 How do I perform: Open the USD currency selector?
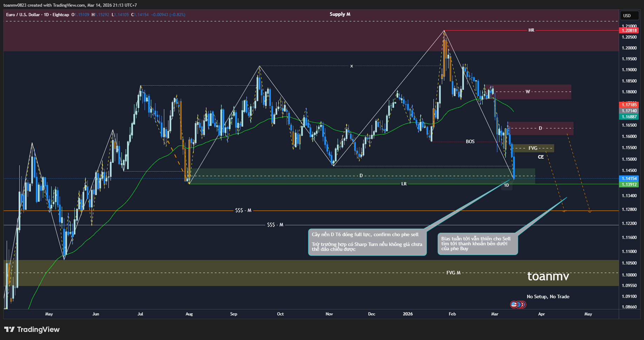[630, 15]
